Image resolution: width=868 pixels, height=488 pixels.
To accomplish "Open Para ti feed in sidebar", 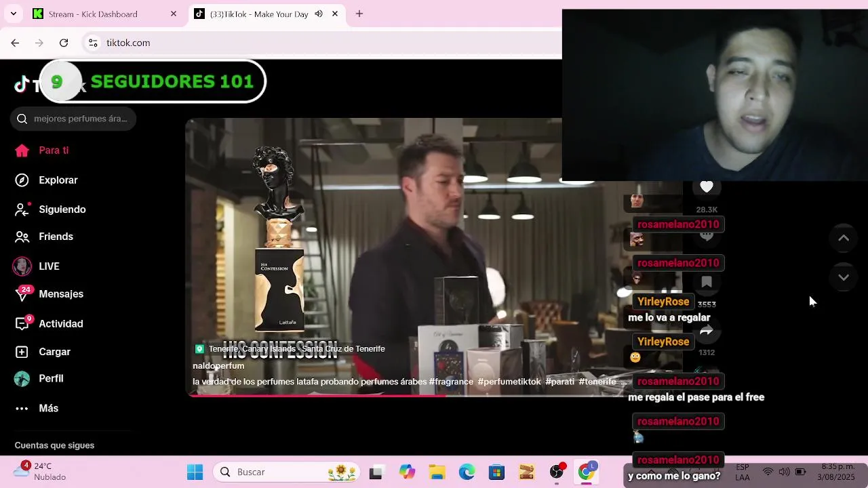I will pyautogui.click(x=42, y=150).
